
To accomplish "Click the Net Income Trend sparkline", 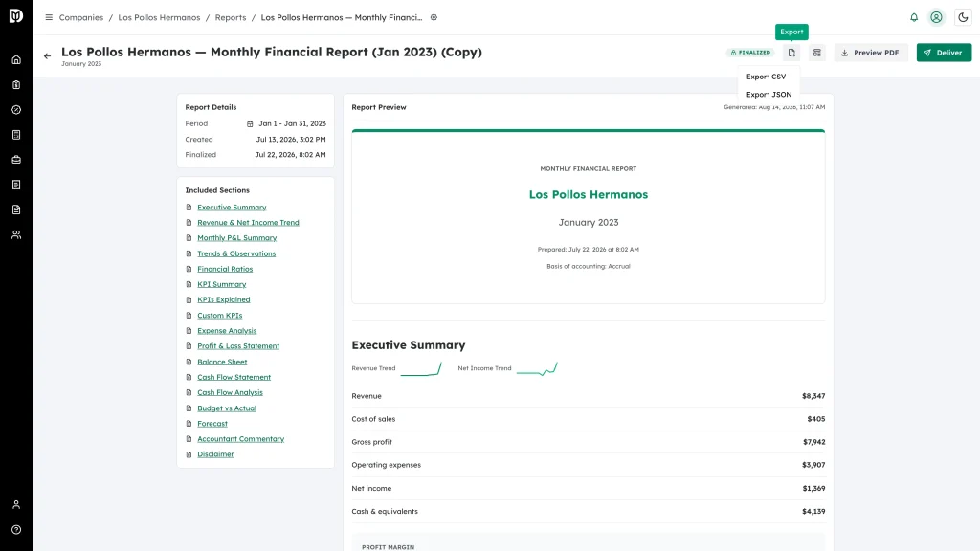I will [538, 369].
